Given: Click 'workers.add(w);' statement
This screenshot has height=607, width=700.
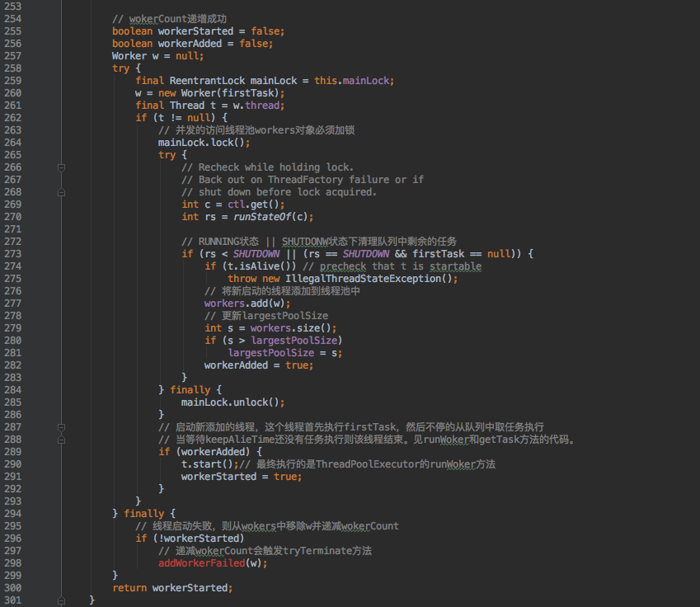Looking at the screenshot, I should coord(247,303).
